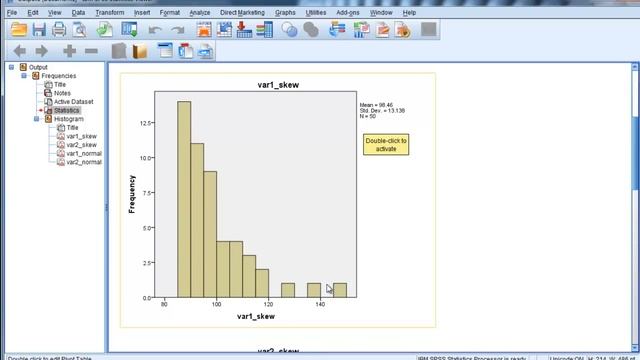Open Print Preview from the toolbar
Viewport: 640px width, 360px height.
(x=80, y=30)
